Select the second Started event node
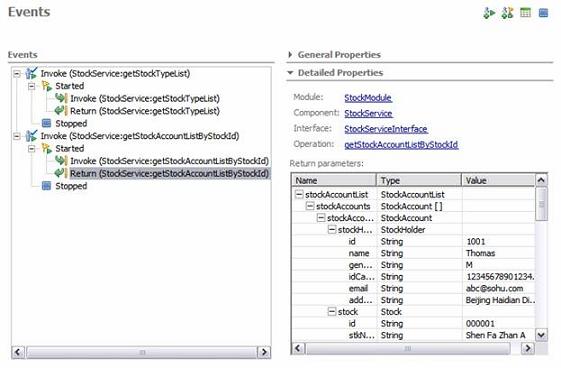The image size is (561, 368). pos(63,148)
